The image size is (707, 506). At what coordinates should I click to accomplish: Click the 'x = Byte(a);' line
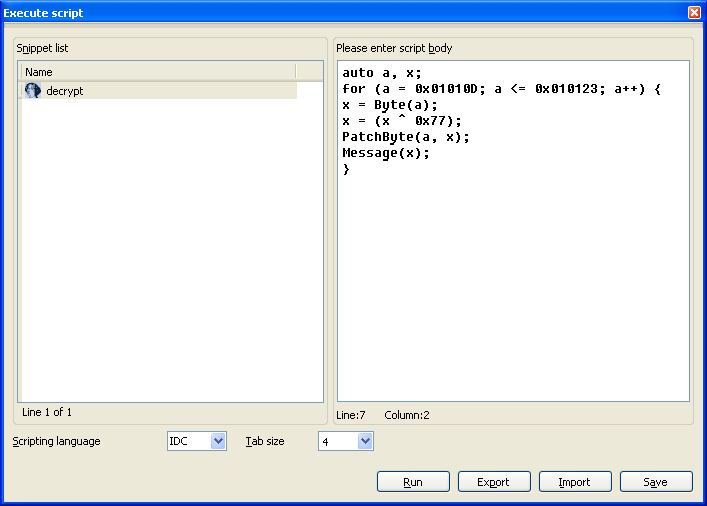390,105
